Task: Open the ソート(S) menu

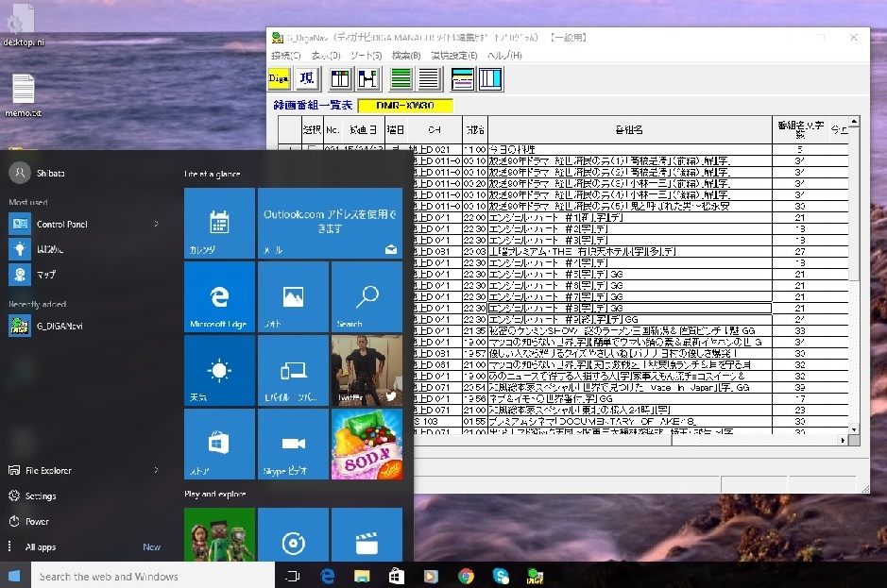Action: [365, 56]
